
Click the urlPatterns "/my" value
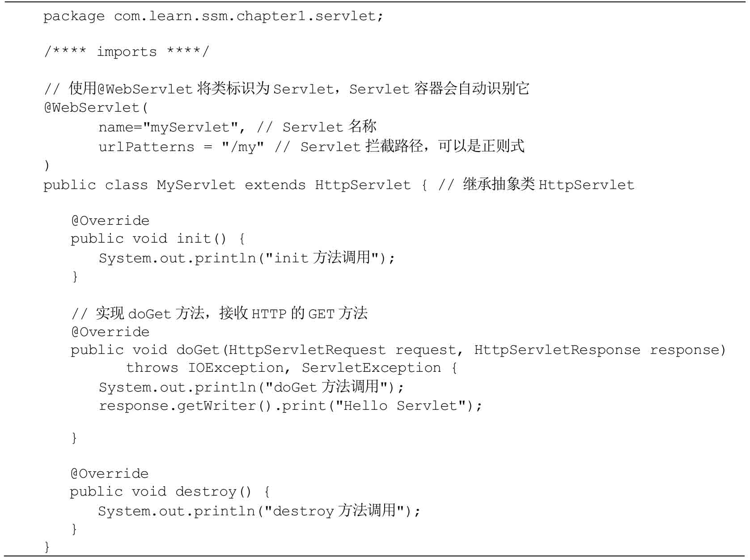click(x=243, y=147)
